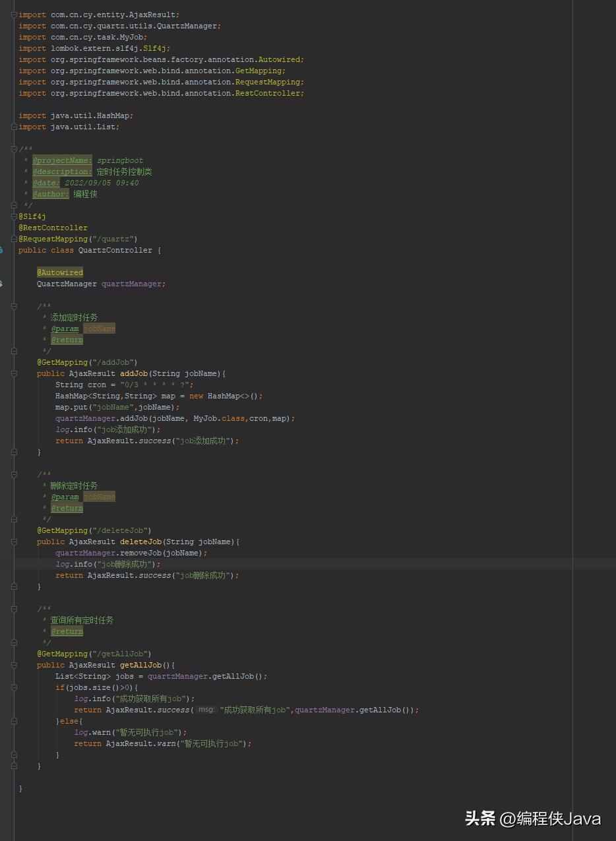Viewport: 616px width, 841px height.
Task: Collapse the Javadoc above the addJob mapping
Action: point(15,306)
